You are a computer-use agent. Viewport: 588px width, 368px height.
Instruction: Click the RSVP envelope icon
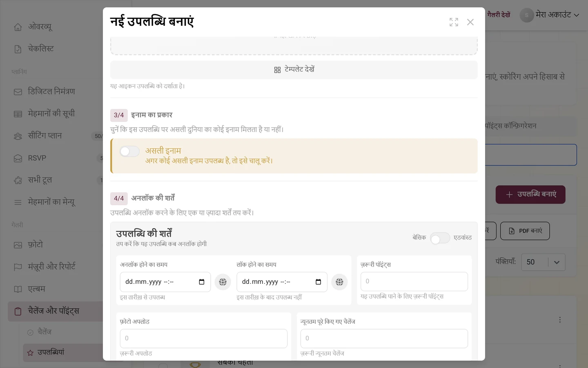pos(18,158)
